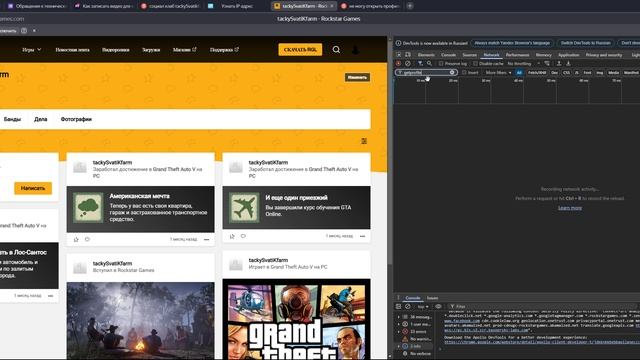This screenshot has height=360, width=640.
Task: Open the 'Фотографии' profile tab
Action: pyautogui.click(x=76, y=119)
